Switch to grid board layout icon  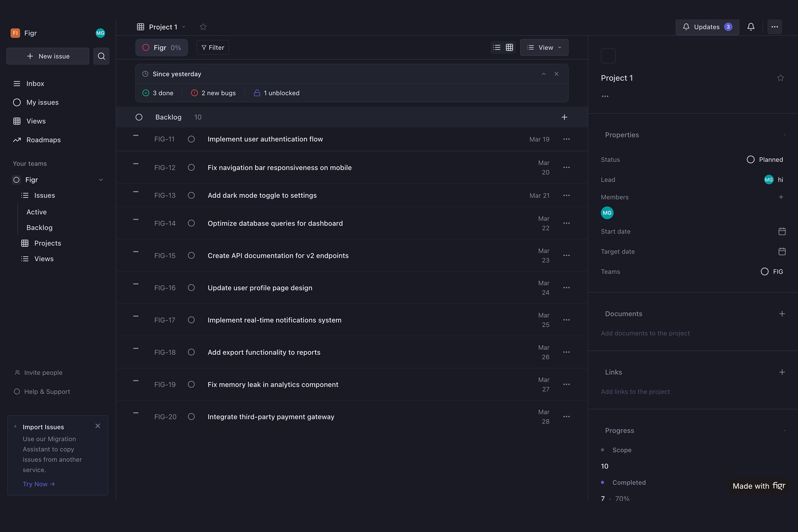coord(509,47)
